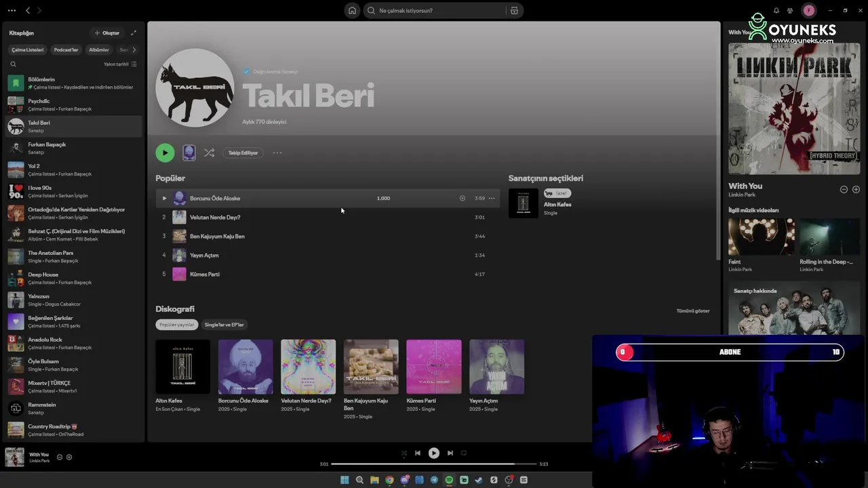The image size is (868, 488).
Task: Toggle repeat in bottom player
Action: [464, 453]
